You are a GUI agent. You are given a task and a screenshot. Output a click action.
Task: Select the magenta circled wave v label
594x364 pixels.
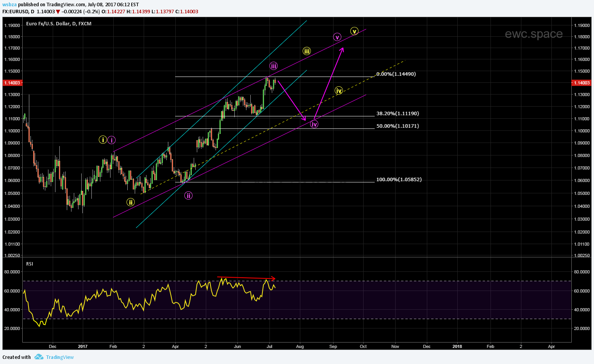pyautogui.click(x=337, y=37)
